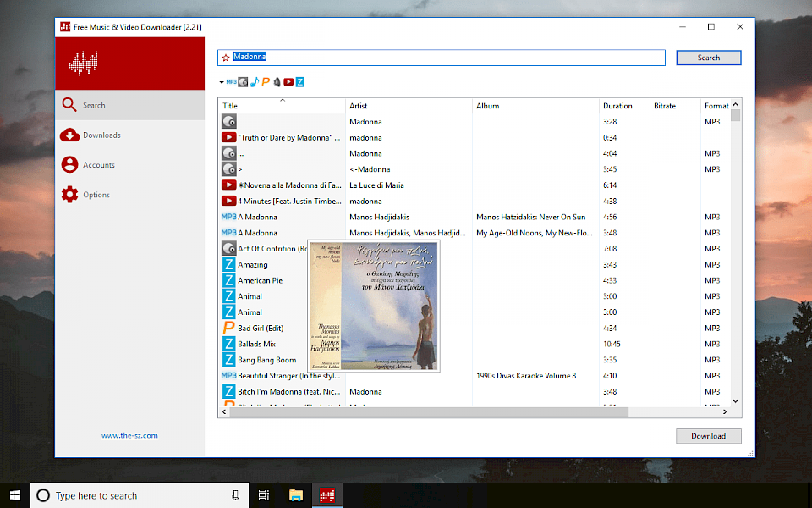
Task: Click the vertical scrollbar down arrow
Action: click(x=735, y=401)
